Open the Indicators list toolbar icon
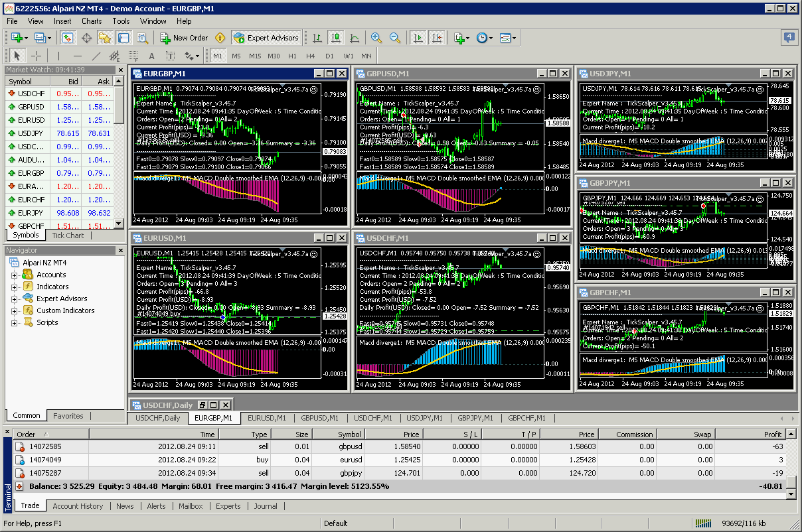The image size is (802, 532). click(x=459, y=38)
